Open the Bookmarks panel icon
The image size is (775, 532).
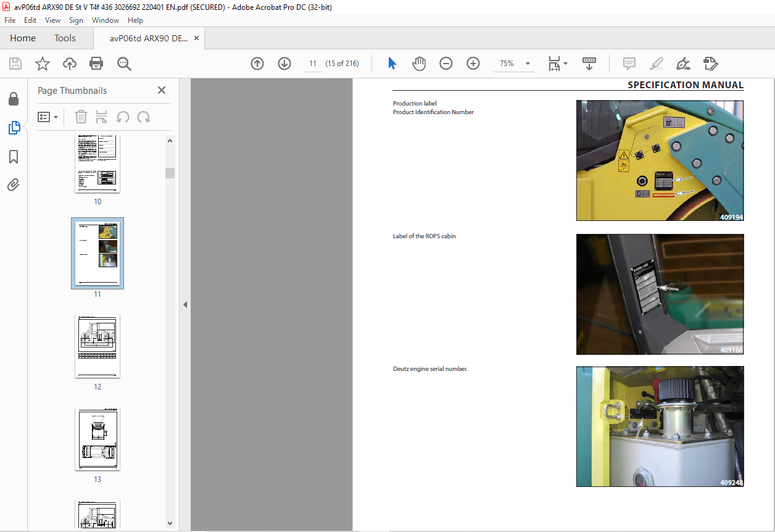click(x=14, y=157)
